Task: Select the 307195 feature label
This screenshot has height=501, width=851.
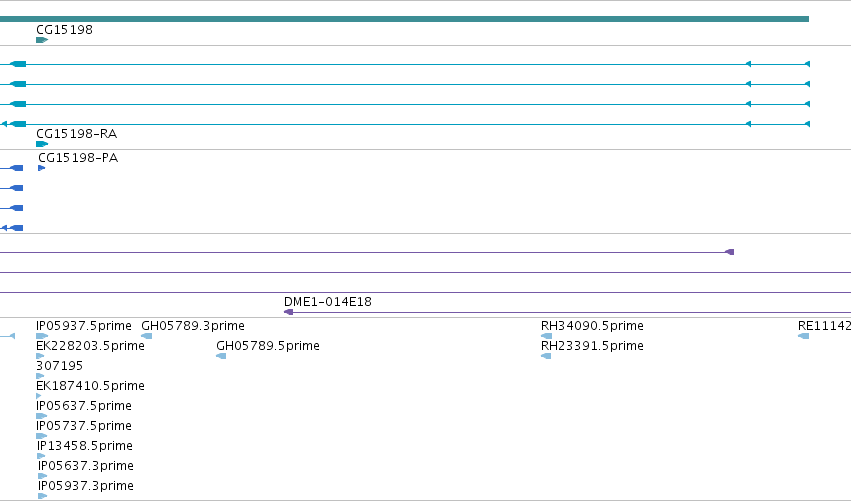Action: pos(59,366)
